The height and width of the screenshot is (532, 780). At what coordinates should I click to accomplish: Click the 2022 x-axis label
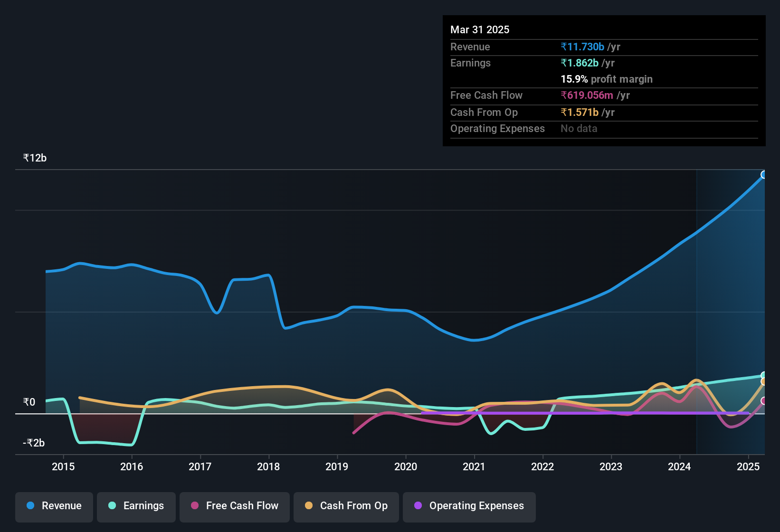point(542,466)
